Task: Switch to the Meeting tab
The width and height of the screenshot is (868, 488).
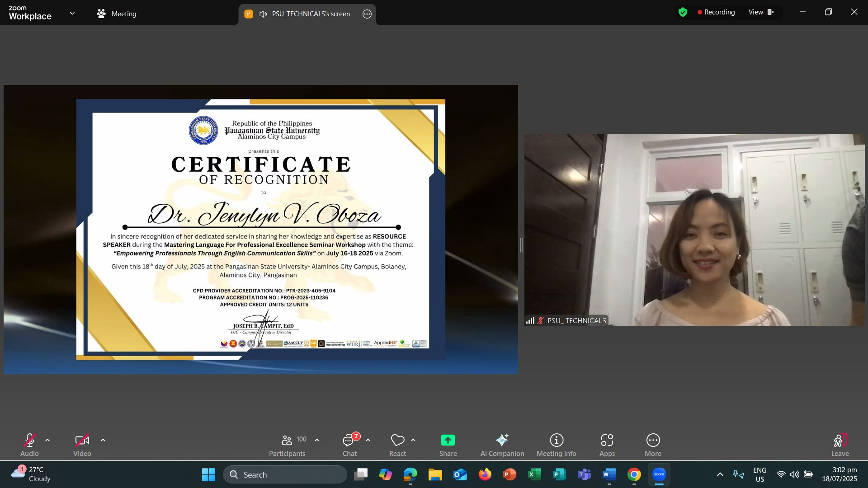Action: point(117,14)
